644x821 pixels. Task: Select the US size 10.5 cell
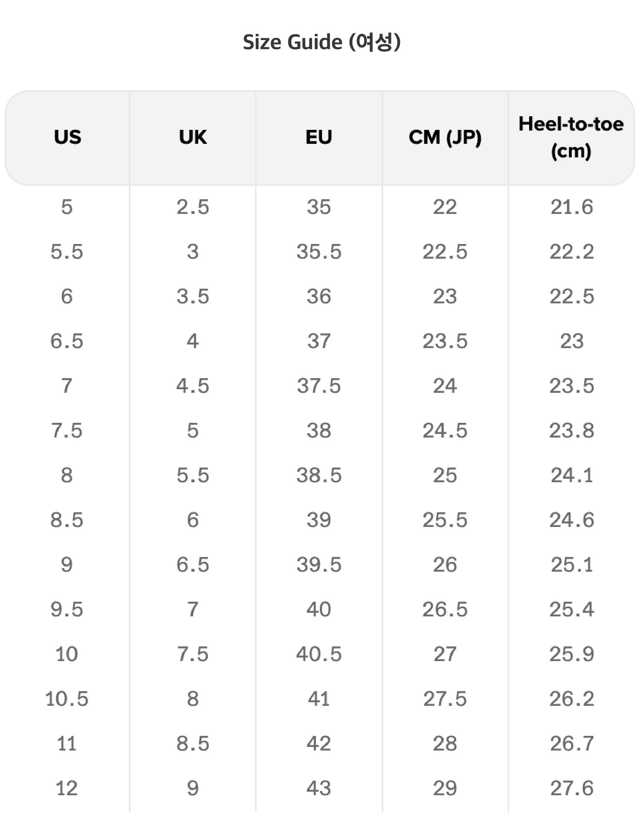[67, 699]
